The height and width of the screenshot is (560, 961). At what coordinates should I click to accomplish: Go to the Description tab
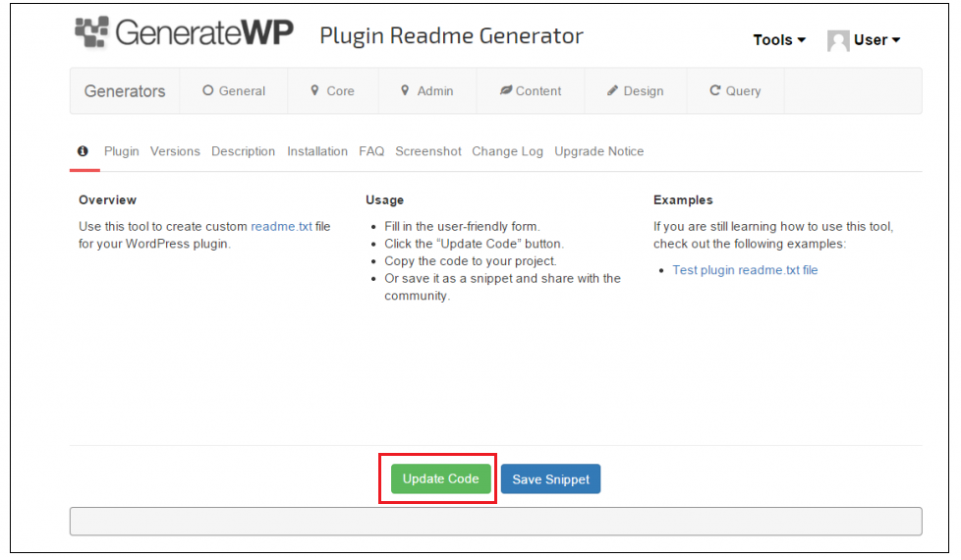[x=243, y=151]
